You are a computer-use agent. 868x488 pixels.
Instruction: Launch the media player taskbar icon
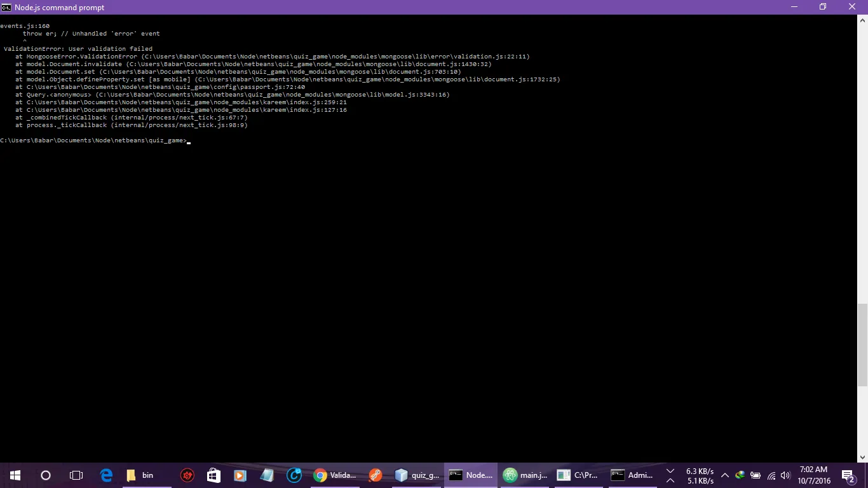(240, 475)
